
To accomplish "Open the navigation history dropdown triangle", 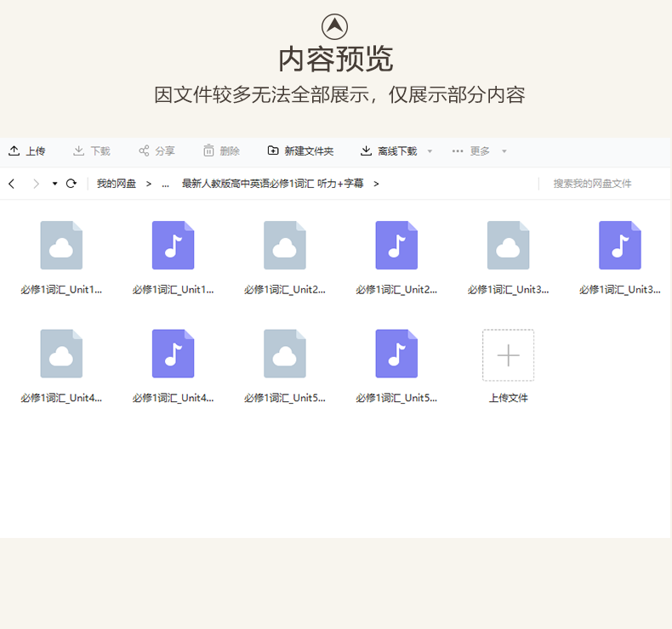I will point(54,184).
